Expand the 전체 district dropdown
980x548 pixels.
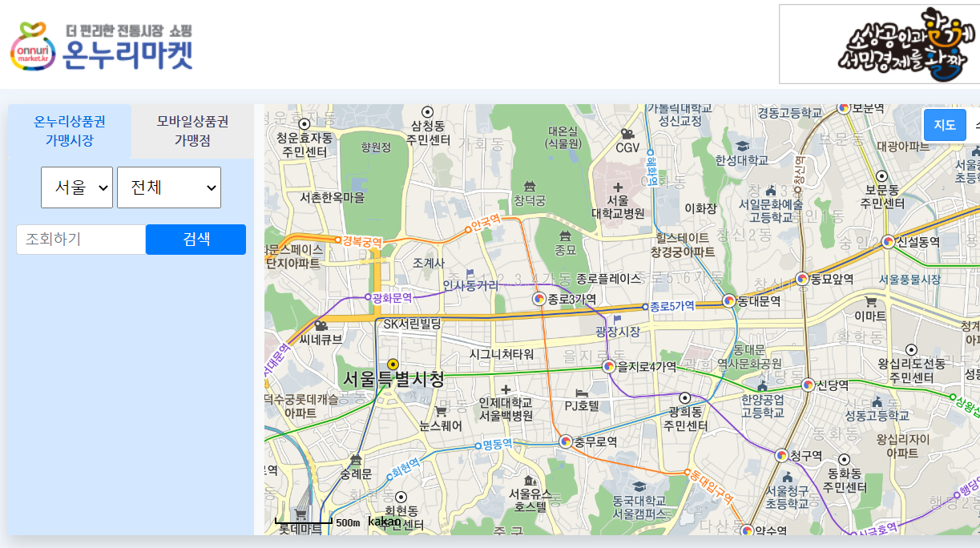pos(169,187)
